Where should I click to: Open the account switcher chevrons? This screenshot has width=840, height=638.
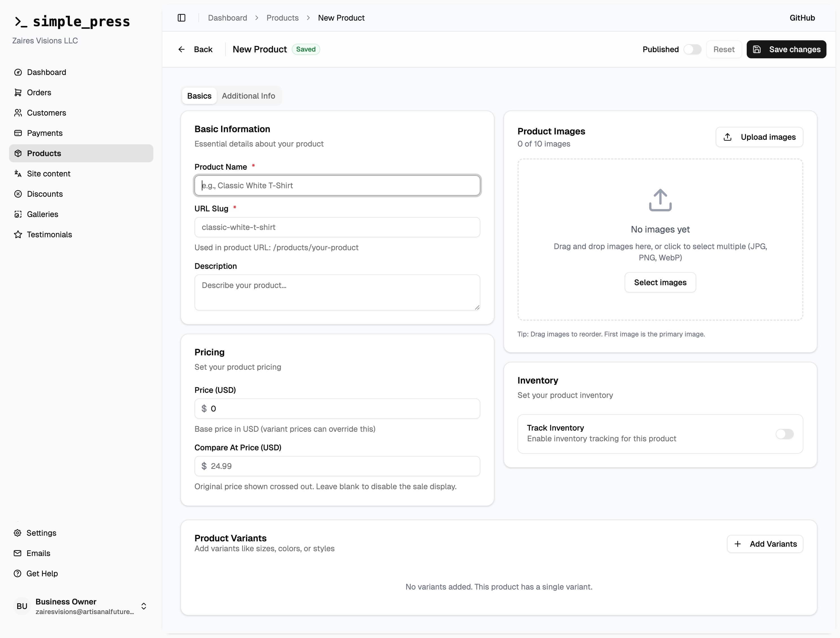(x=144, y=606)
